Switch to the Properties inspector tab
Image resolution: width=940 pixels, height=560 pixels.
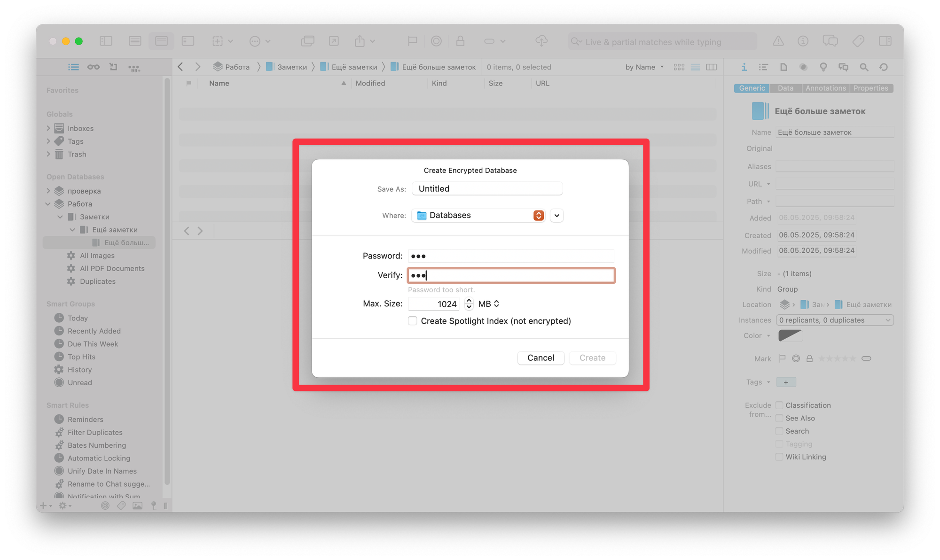pyautogui.click(x=870, y=88)
